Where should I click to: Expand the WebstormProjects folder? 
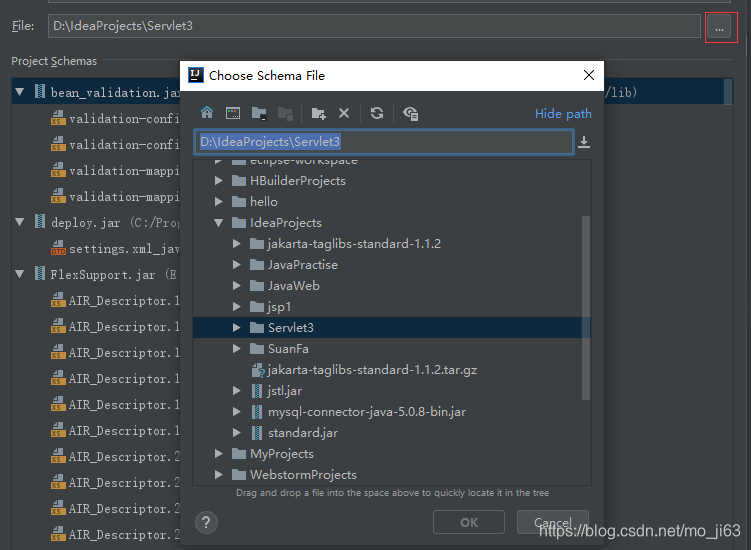tap(219, 475)
